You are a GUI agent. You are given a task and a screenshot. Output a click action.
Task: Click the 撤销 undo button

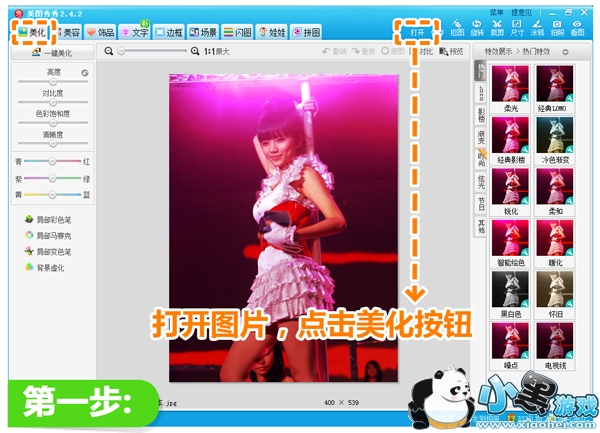[334, 51]
